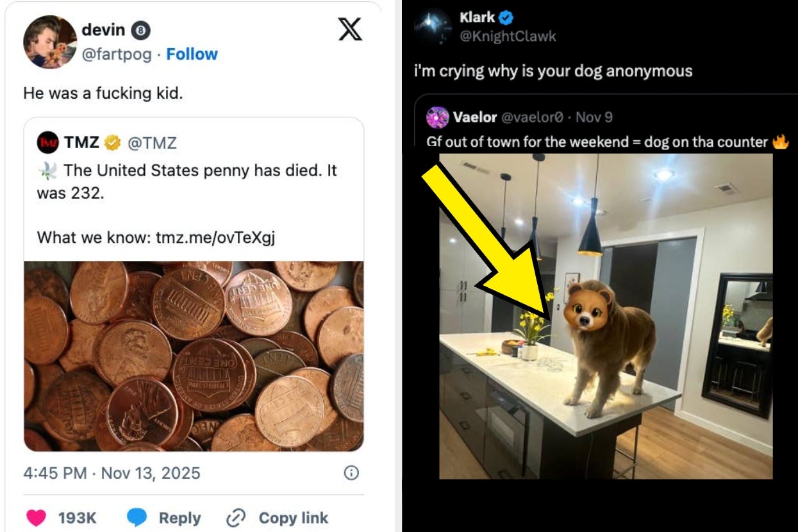
Task: Click devin's profile avatar
Action: coord(50,42)
